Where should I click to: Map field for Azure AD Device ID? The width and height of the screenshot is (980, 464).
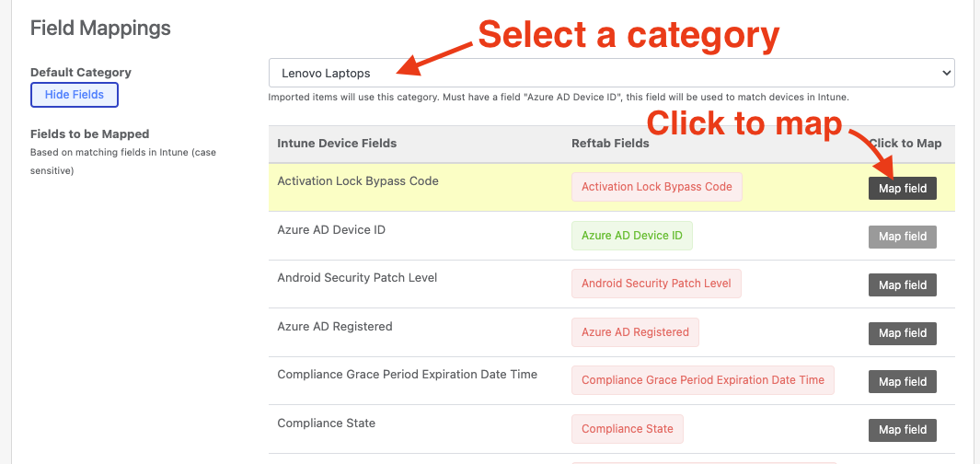pyautogui.click(x=903, y=237)
